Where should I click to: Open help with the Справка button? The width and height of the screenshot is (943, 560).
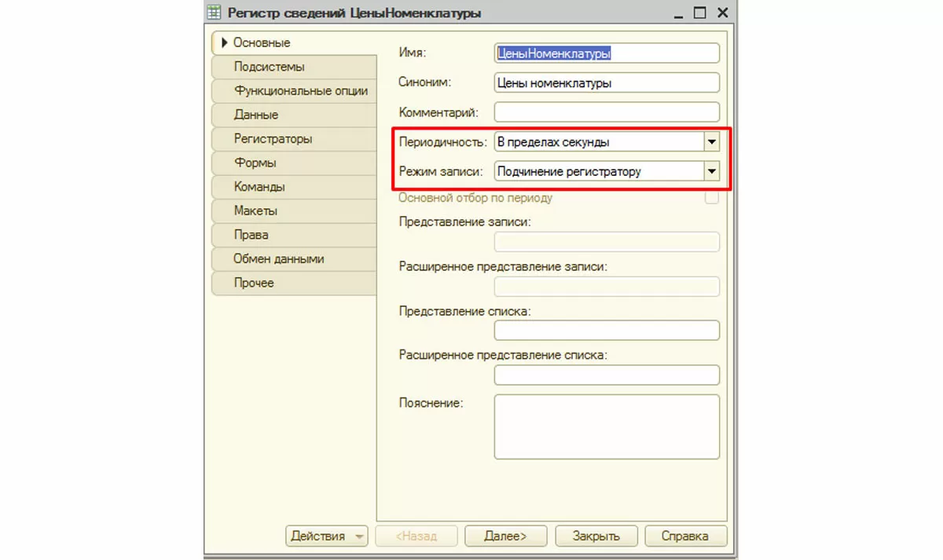click(x=685, y=536)
